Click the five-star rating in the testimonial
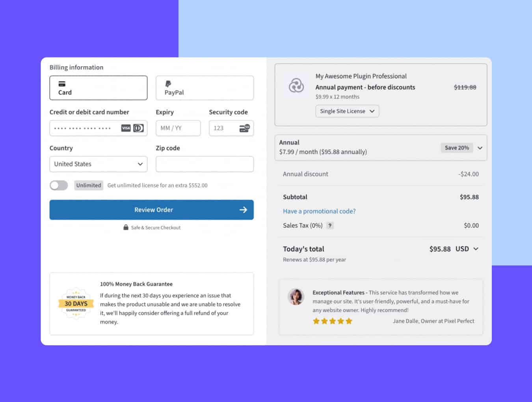This screenshot has width=532, height=402. coord(332,321)
